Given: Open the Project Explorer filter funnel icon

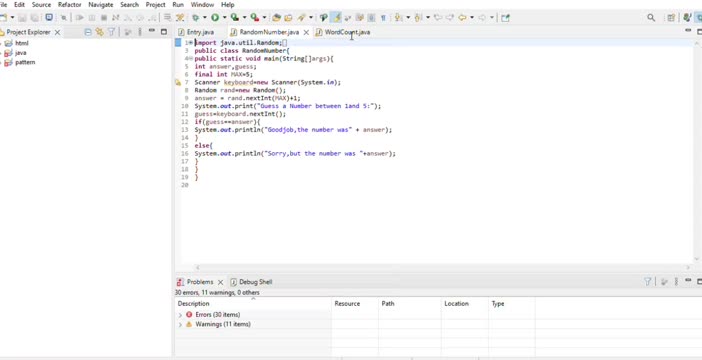Looking at the screenshot, I should (x=111, y=32).
